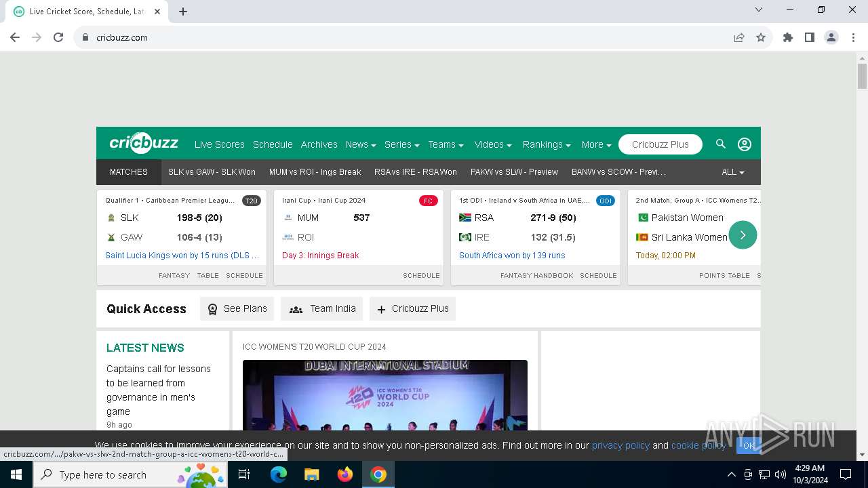Open RSA vs IRE - RSA Won match link
The height and width of the screenshot is (488, 868).
(x=415, y=172)
